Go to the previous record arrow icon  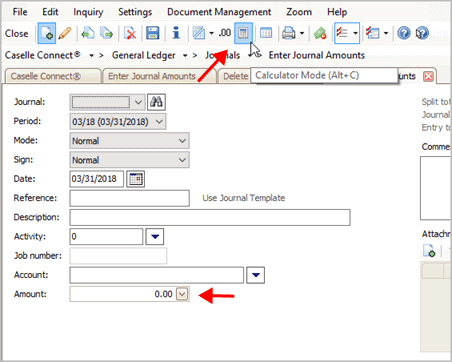(x=88, y=33)
